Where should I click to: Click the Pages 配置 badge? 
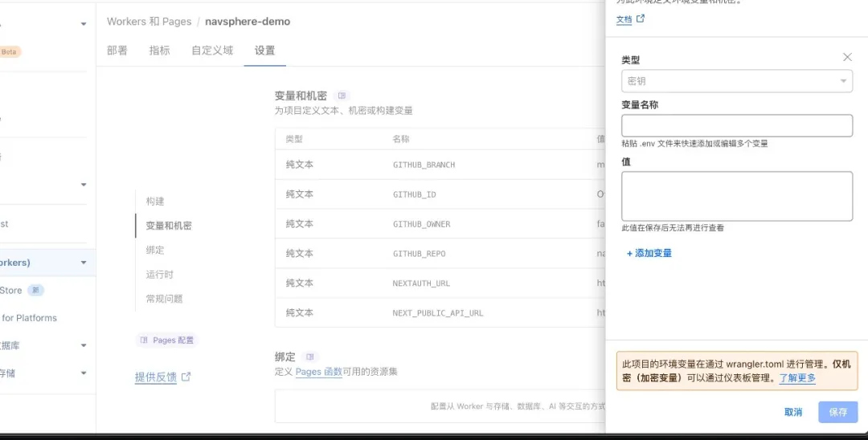point(166,340)
